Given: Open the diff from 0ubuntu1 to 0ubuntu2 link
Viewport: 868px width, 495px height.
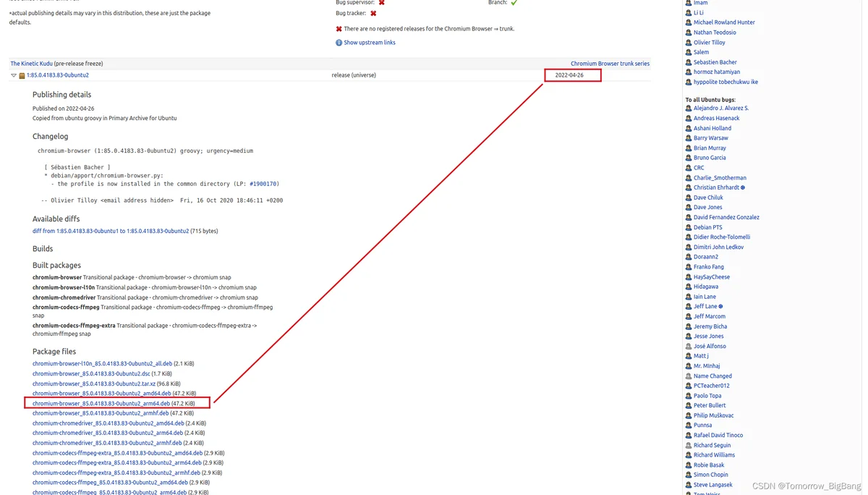Looking at the screenshot, I should [111, 232].
